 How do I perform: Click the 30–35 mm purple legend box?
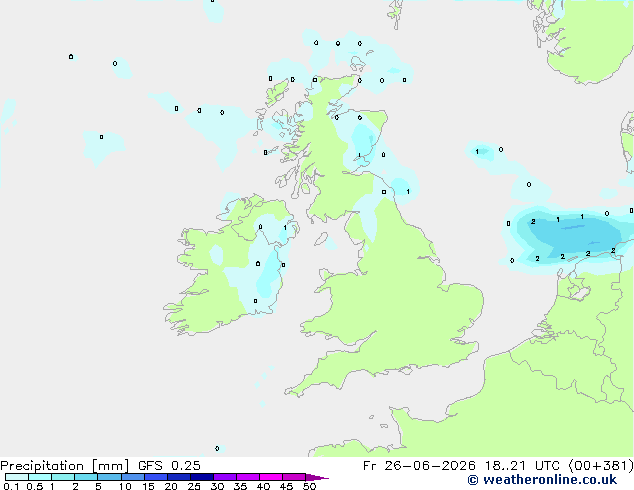(225, 477)
